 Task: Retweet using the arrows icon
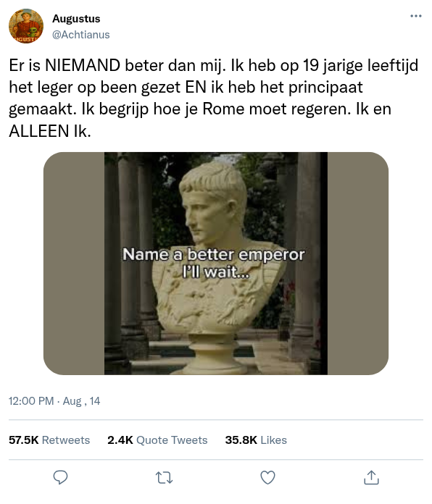pos(164,478)
